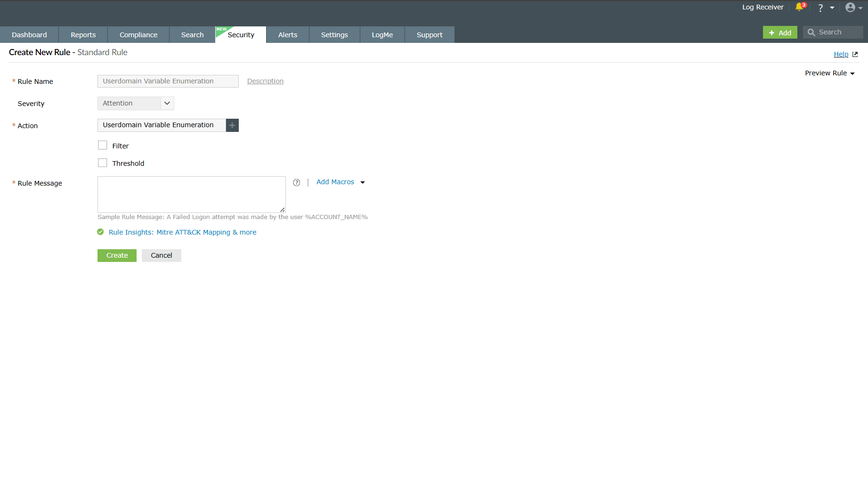Click green check icon next to Rule Insights
Image resolution: width=868 pixels, height=481 pixels.
(x=100, y=232)
